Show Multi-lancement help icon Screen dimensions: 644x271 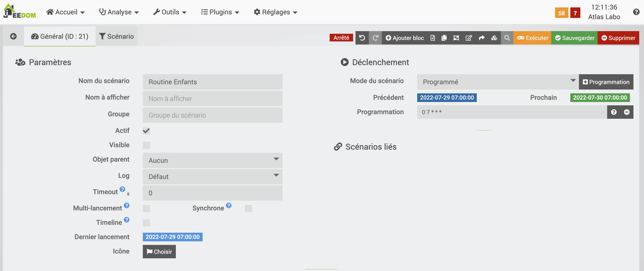click(127, 205)
